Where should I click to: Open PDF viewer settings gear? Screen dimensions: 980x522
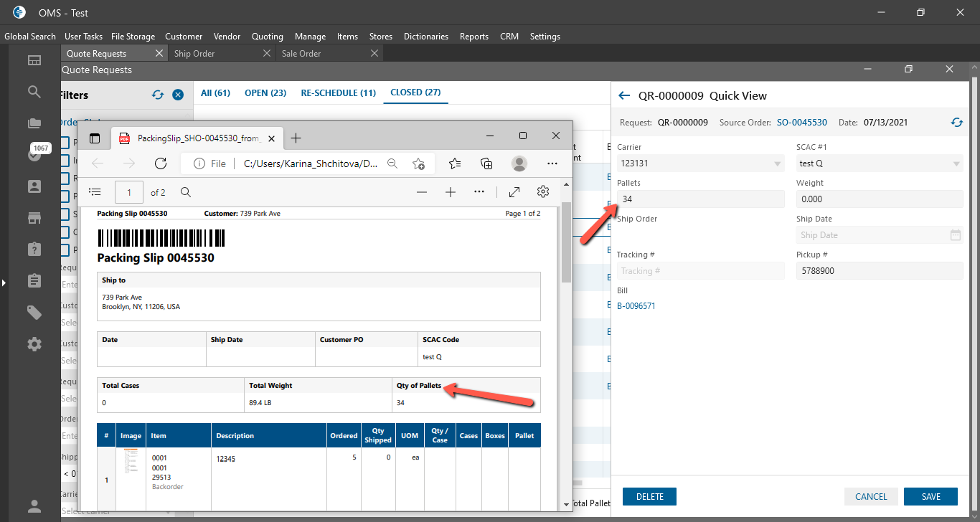[x=543, y=192]
